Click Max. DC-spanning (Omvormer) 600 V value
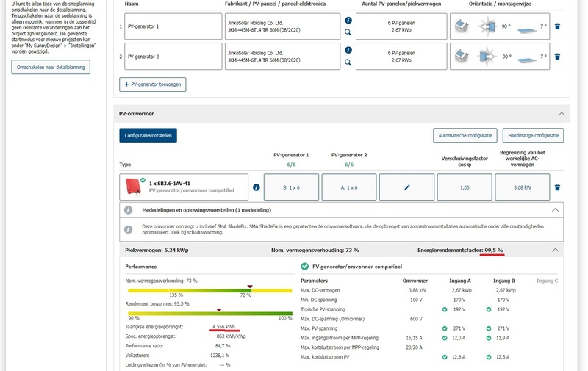Screen dimensions: 588x371 [416, 319]
